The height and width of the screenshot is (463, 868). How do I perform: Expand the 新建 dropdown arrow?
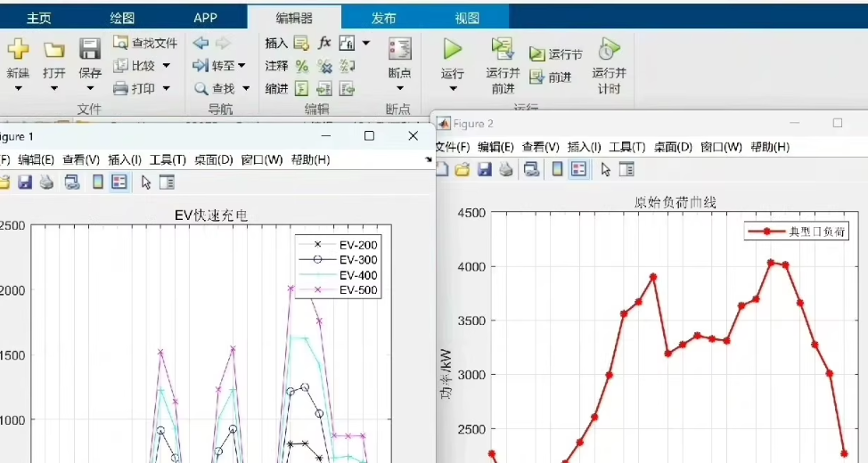pyautogui.click(x=18, y=88)
